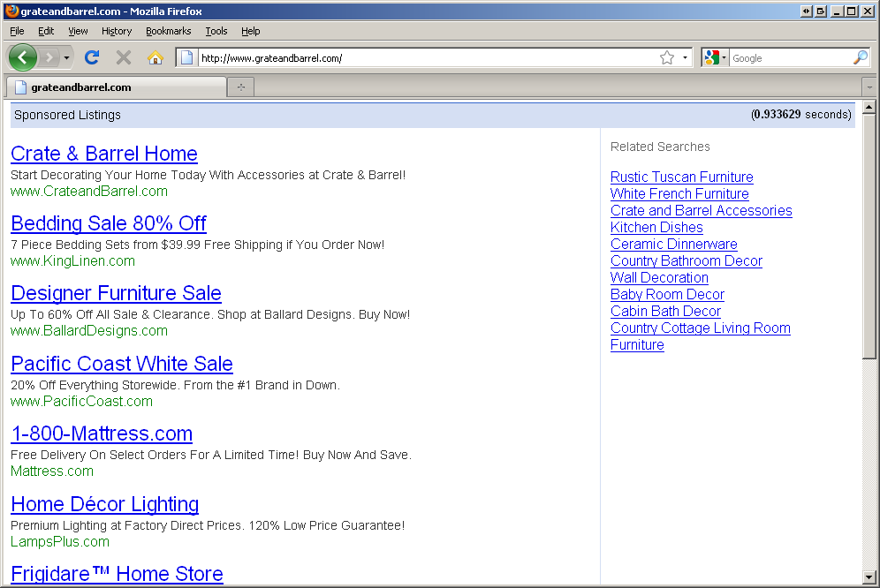Click the LampsPlus.com green URL text
The height and width of the screenshot is (588, 880).
tap(60, 541)
